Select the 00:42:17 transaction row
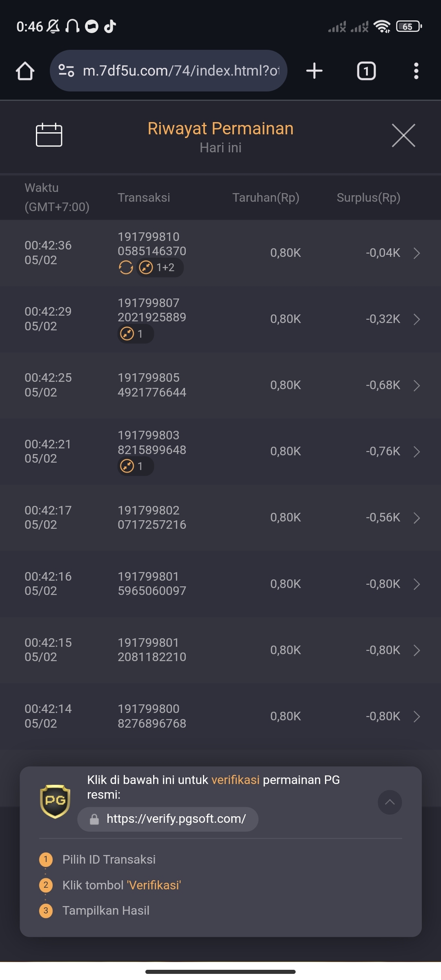Screen dimensions: 441x980 pos(220,518)
